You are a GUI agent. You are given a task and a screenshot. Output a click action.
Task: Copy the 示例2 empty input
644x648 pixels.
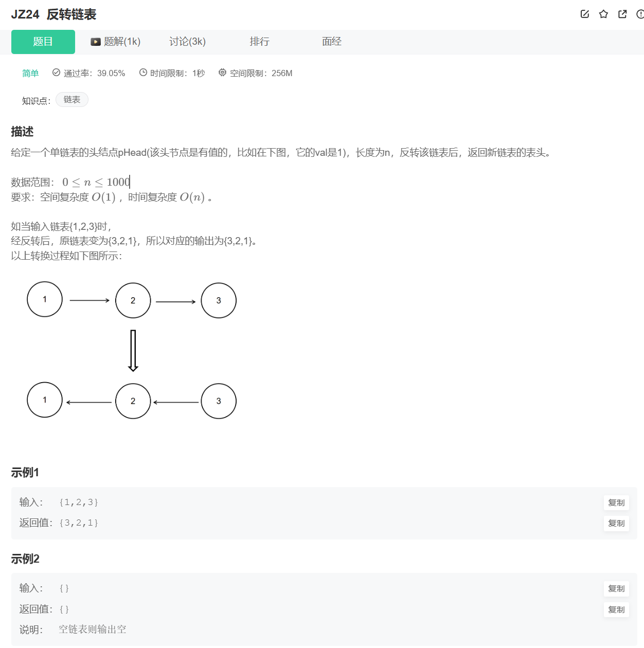(616, 588)
